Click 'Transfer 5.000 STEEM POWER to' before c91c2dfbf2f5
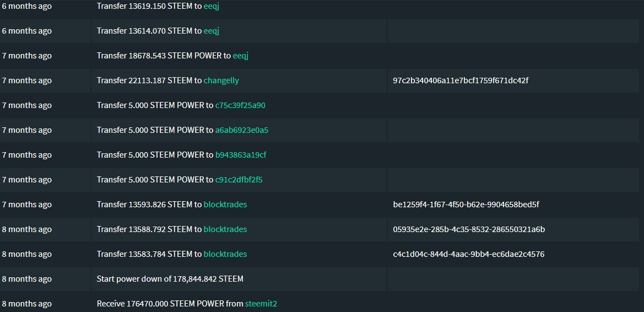 155,180
